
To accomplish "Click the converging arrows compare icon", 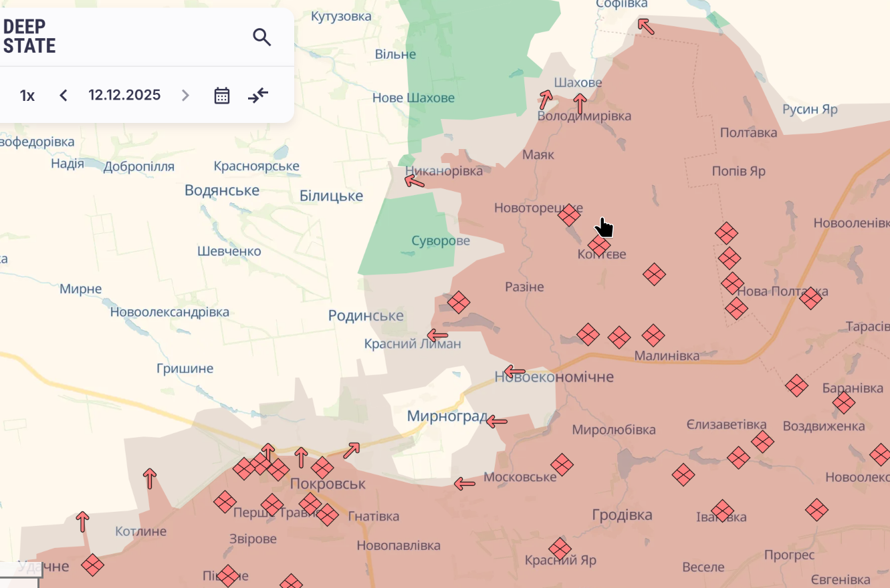I will 258,96.
